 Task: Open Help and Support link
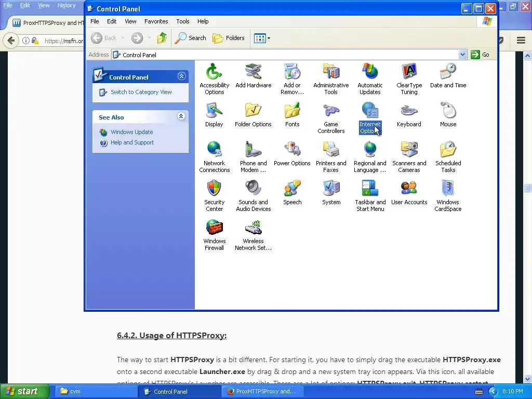click(x=132, y=142)
